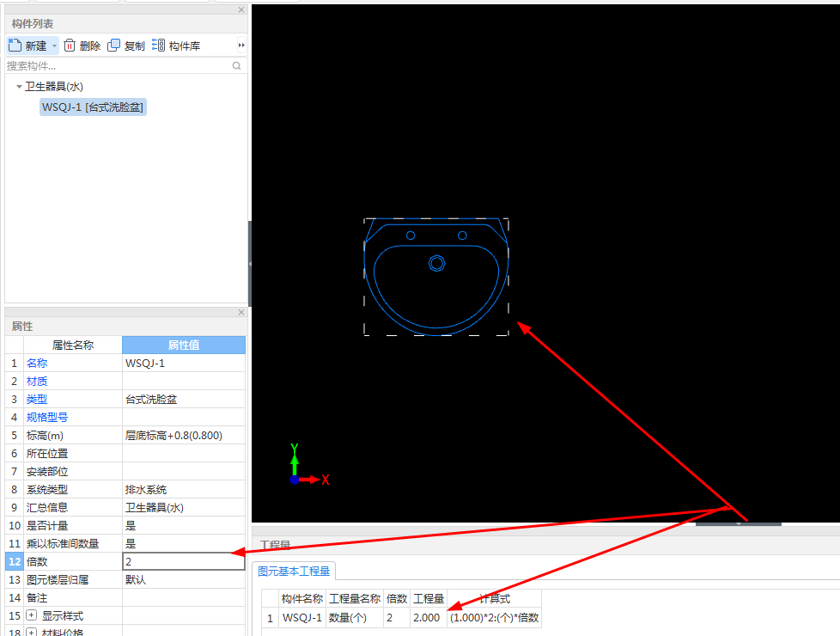Click the 构件名称 column header in quantities table
840x636 pixels.
(x=302, y=598)
